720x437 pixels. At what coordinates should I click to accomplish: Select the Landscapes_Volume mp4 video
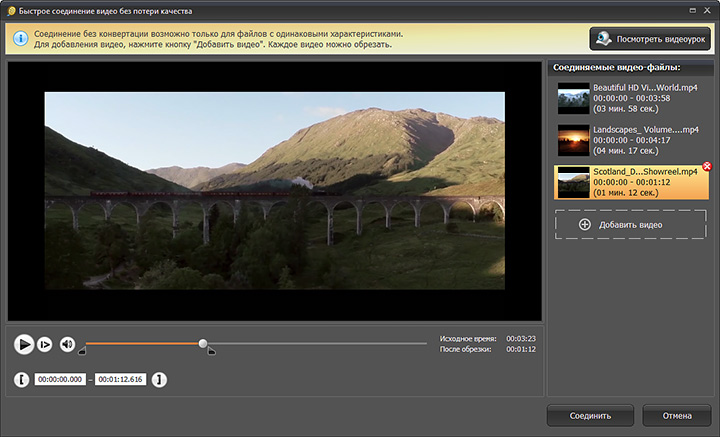pos(631,141)
